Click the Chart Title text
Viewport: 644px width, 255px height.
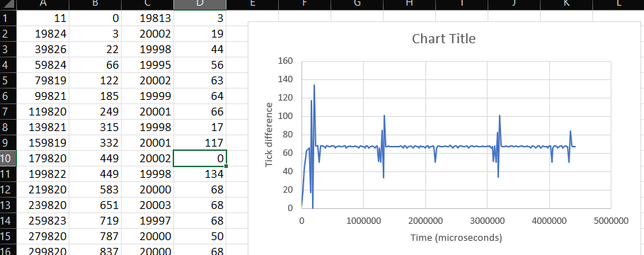coord(444,39)
